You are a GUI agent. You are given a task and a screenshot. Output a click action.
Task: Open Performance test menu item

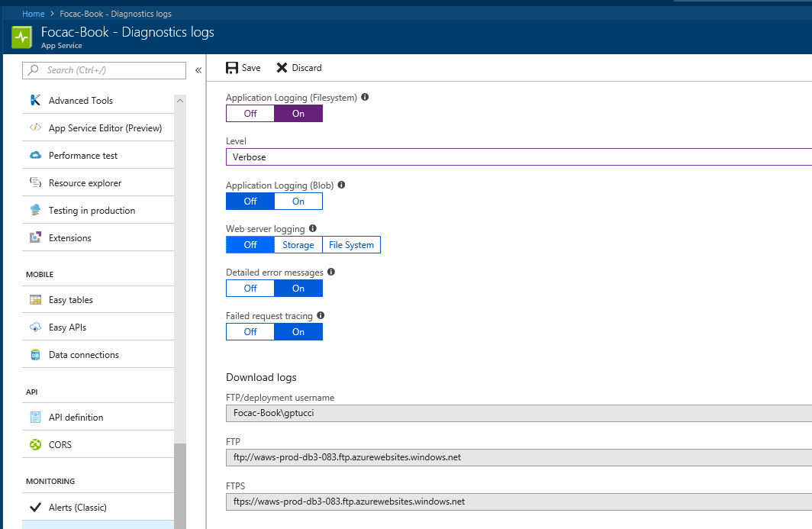pyautogui.click(x=98, y=155)
